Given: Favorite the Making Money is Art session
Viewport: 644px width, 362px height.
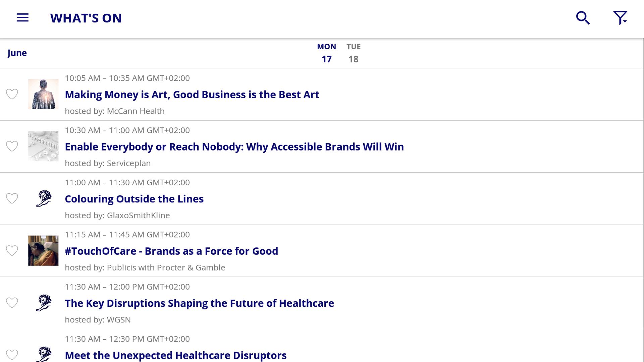Looking at the screenshot, I should coord(12,94).
